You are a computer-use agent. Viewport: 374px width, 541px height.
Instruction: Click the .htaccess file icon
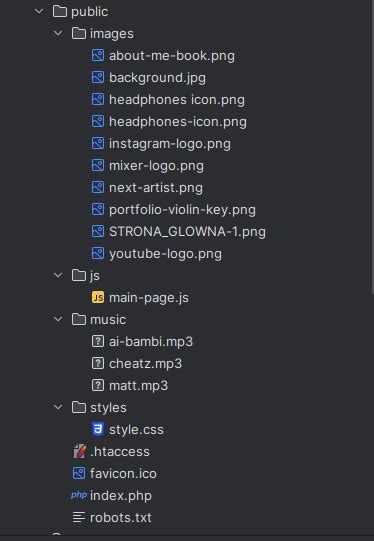(x=79, y=451)
